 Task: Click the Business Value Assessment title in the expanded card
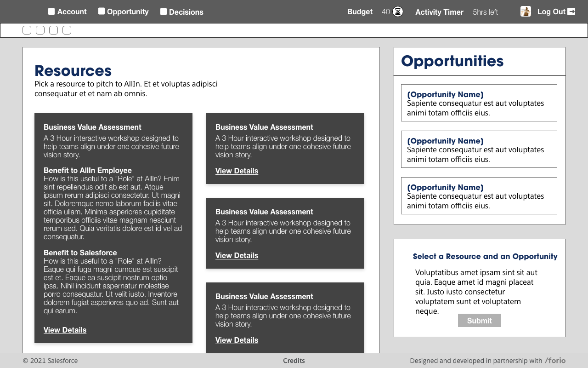click(x=92, y=127)
